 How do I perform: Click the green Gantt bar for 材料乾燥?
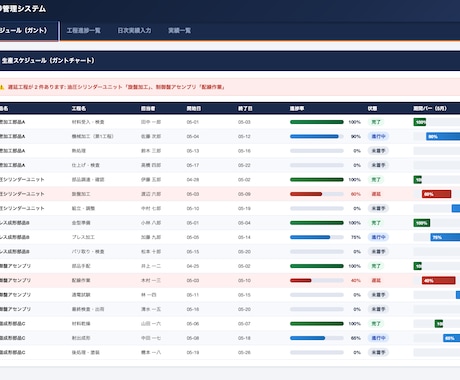coord(439,324)
